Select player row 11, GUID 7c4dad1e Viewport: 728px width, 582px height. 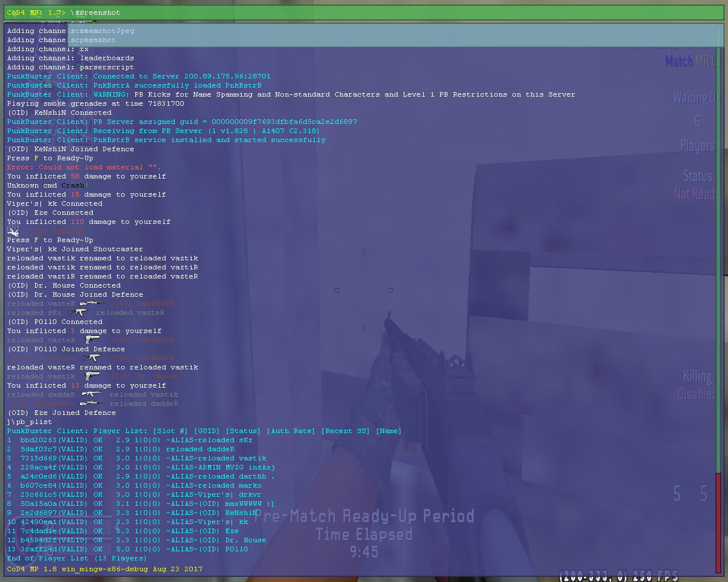123,531
